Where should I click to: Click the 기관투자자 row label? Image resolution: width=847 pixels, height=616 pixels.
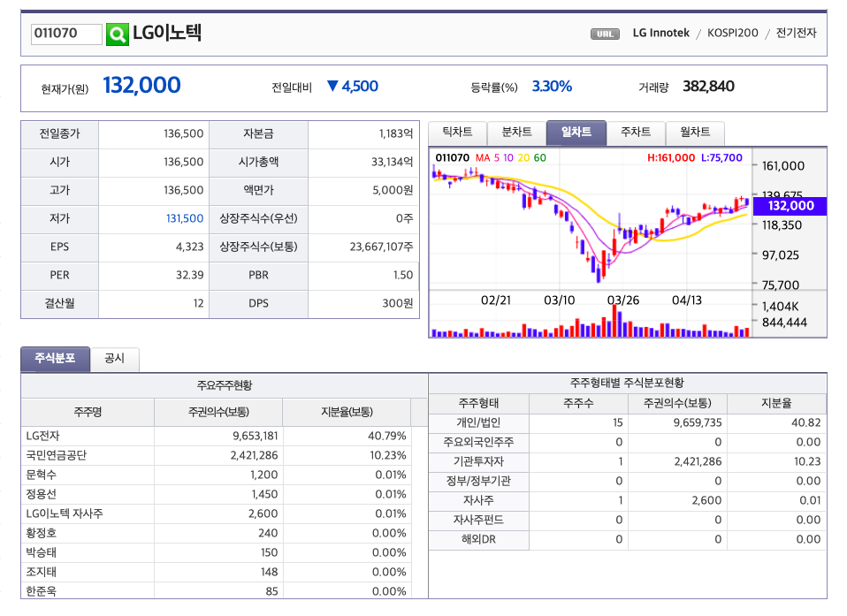(478, 461)
